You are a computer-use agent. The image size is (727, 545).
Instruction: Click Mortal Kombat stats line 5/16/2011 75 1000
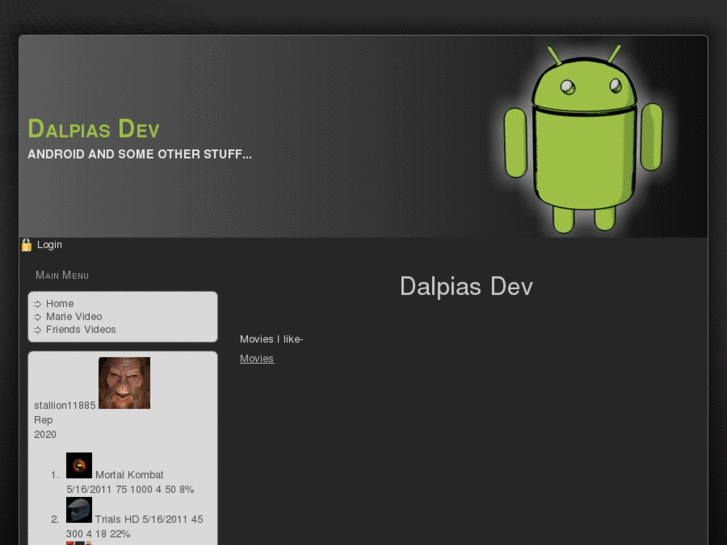[130, 489]
